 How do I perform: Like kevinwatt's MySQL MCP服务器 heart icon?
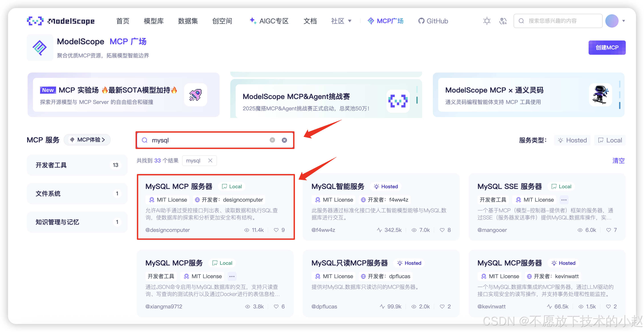(x=608, y=306)
